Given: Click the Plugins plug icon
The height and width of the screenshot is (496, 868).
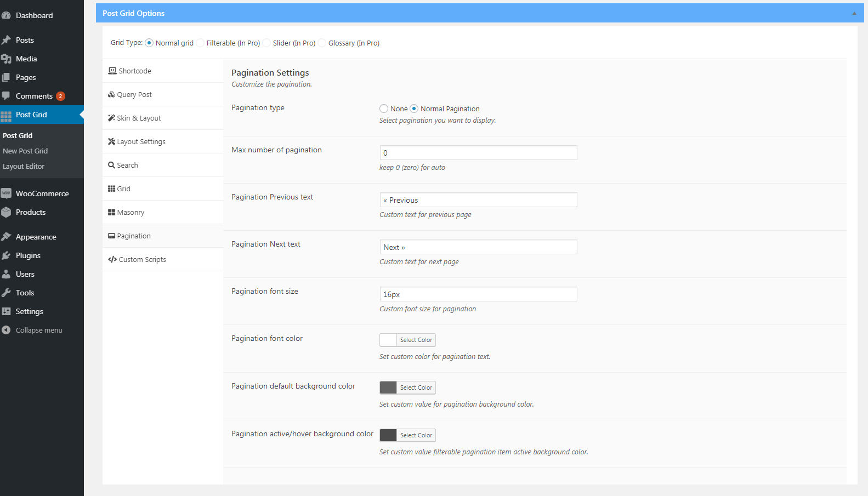Looking at the screenshot, I should pos(7,255).
